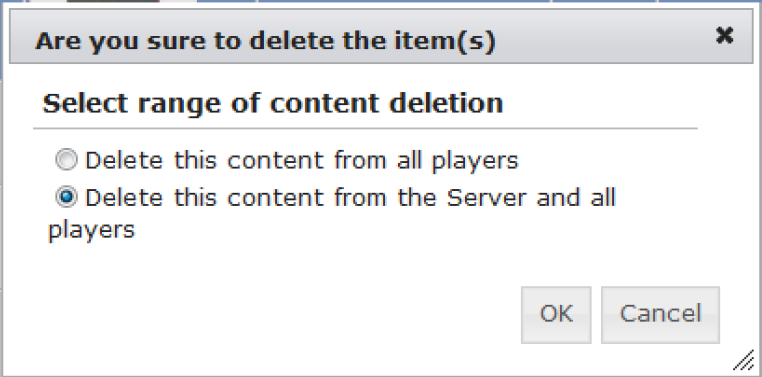Screen dimensions: 762x377
Task: Choose the 'Server and all players' radio option
Action: point(66,197)
